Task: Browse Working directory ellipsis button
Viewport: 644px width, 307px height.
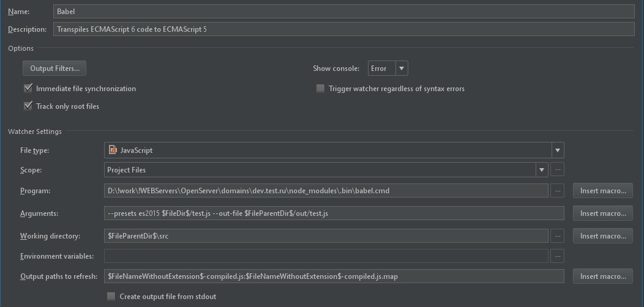Action: [x=557, y=236]
